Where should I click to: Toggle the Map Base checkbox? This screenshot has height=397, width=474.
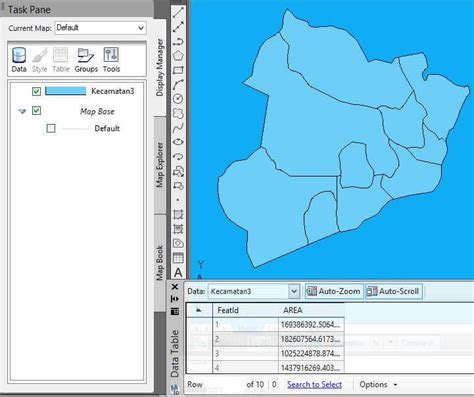[36, 111]
